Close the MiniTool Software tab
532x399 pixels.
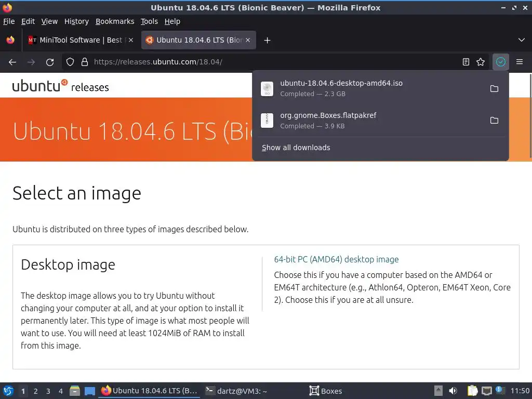[131, 40]
